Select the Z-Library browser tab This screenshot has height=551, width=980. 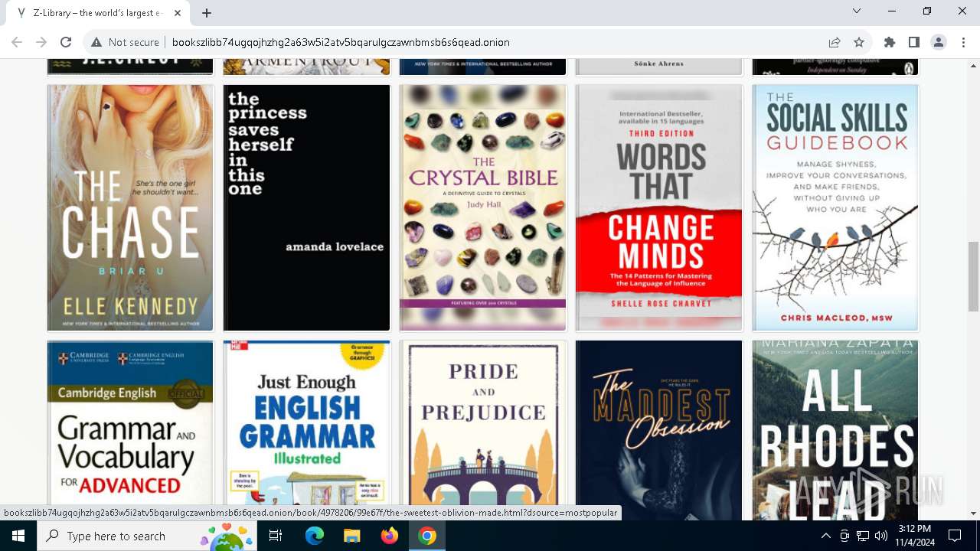(98, 13)
